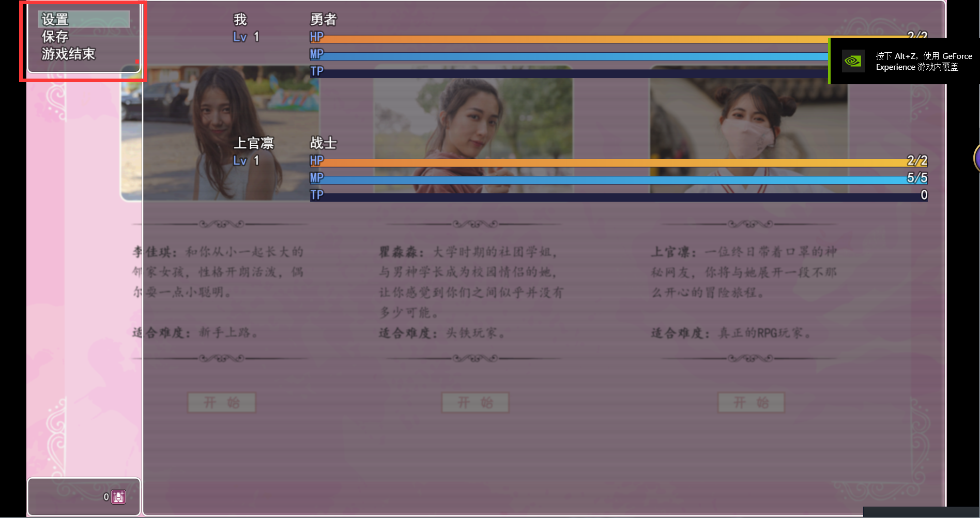Viewport: 980px width, 518px height.
Task: Click 上官凛's MP value 5/5
Action: point(917,178)
